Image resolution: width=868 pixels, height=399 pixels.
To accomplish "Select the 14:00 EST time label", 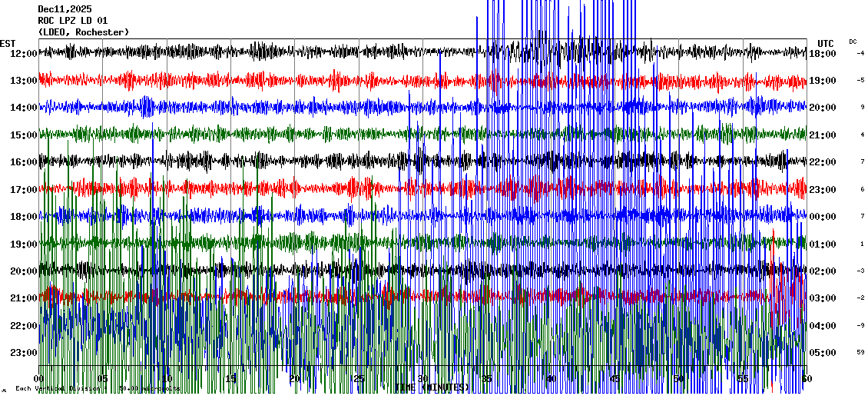I will point(23,108).
